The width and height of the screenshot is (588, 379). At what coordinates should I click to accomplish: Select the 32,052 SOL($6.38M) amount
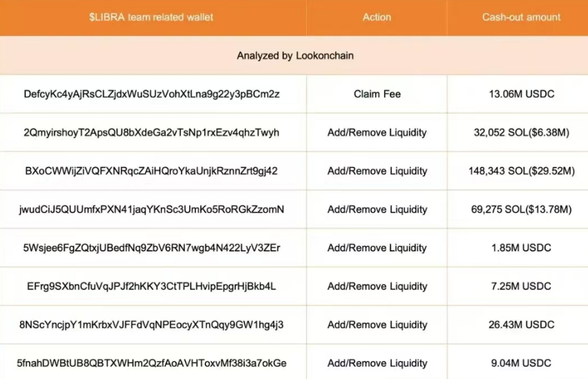[x=521, y=133]
